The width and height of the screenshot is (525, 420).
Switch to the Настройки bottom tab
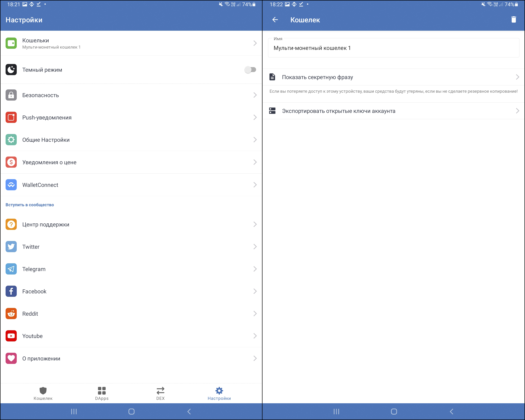click(219, 393)
